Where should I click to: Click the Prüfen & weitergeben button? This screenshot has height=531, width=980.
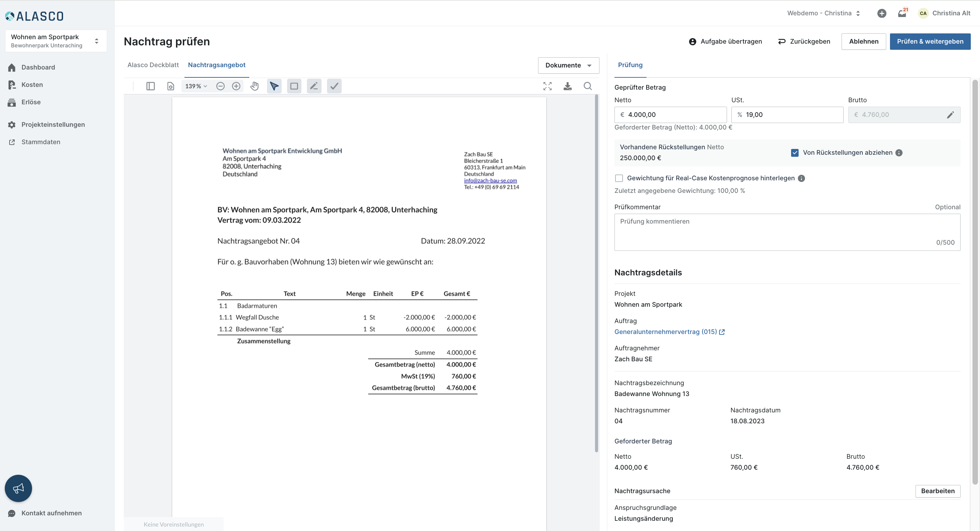930,41
